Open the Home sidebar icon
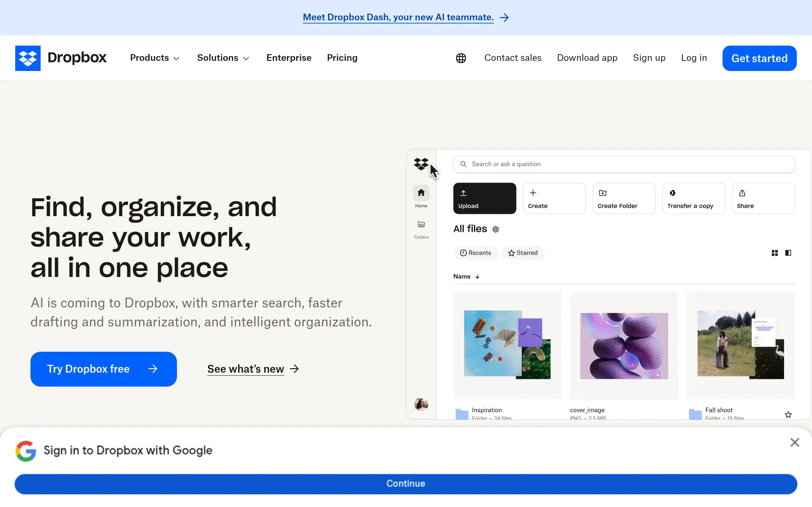Image resolution: width=812 pixels, height=507 pixels. [x=421, y=192]
